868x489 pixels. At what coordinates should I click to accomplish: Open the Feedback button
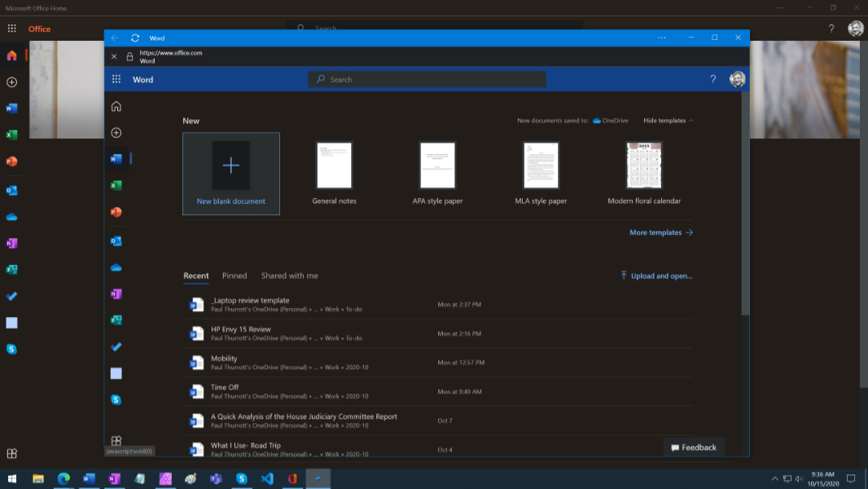click(694, 447)
